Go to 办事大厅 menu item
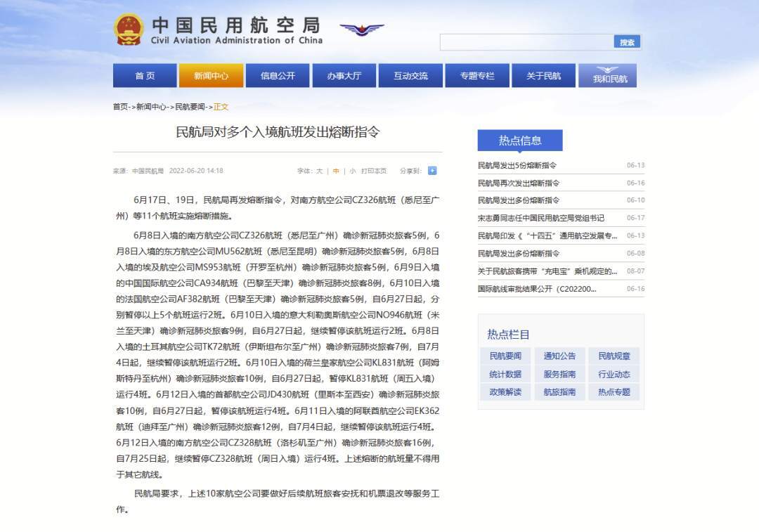The width and height of the screenshot is (759, 532). [344, 76]
